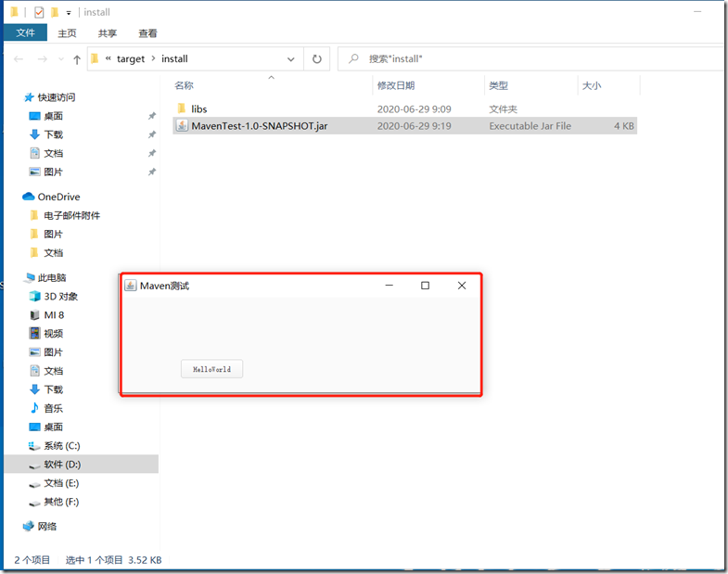The width and height of the screenshot is (728, 574).
Task: Click pin icon next to quick access 图片
Action: click(x=152, y=172)
